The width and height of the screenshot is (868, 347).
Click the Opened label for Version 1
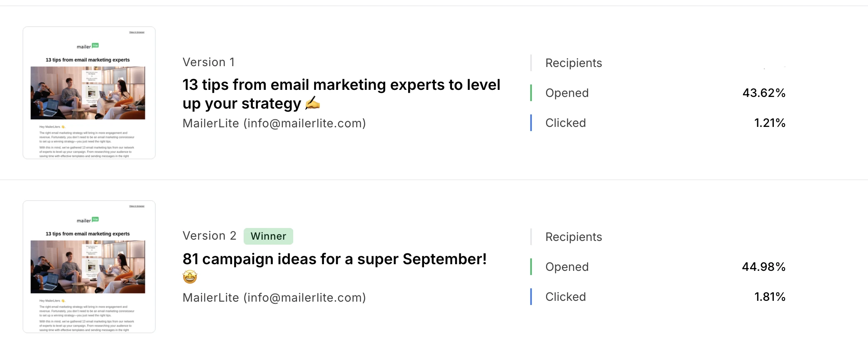567,93
